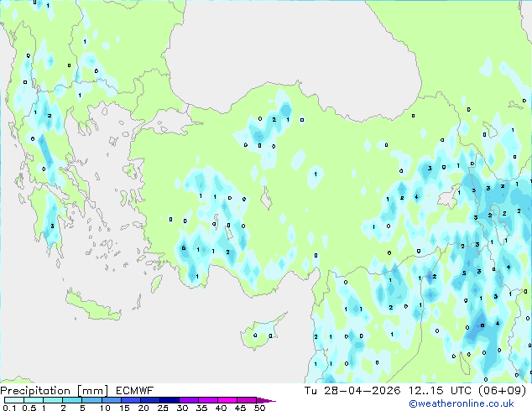Click the 45–50 mm legend color box
The image size is (532, 411).
pyautogui.click(x=246, y=400)
